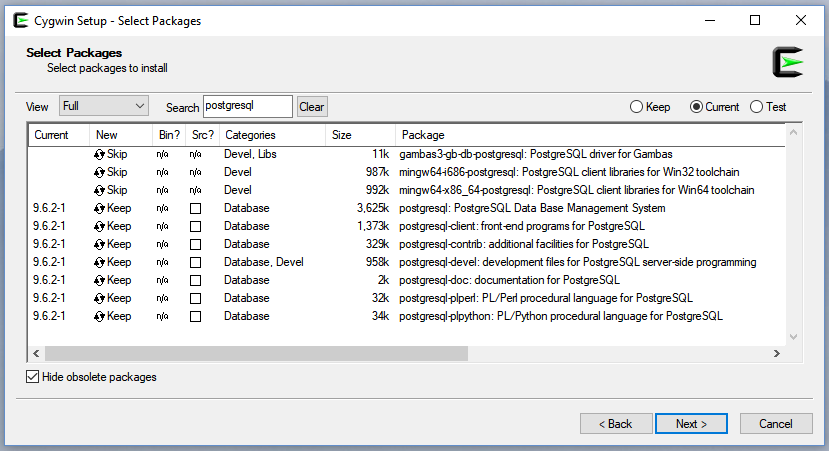Select the Test radio button
Viewport: 829px width, 451px height.
point(757,107)
